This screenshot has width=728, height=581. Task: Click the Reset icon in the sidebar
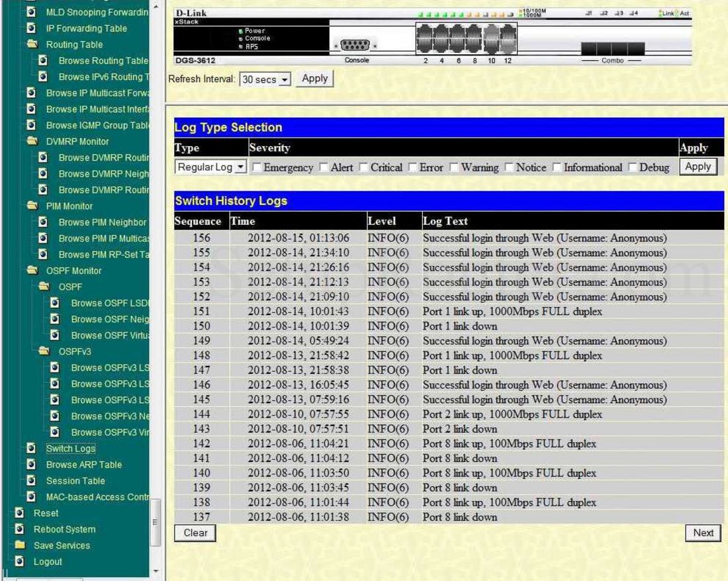[19, 513]
